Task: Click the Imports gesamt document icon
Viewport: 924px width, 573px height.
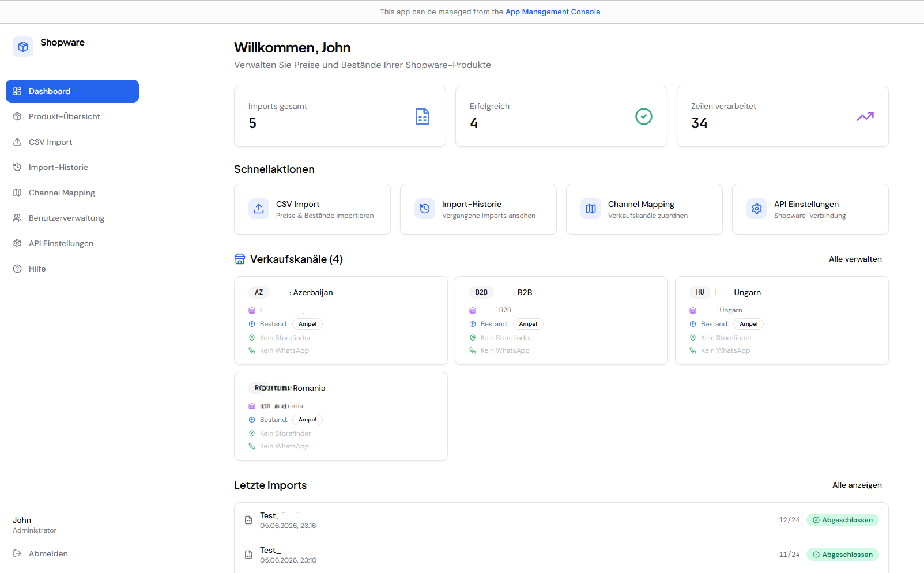Action: point(423,116)
